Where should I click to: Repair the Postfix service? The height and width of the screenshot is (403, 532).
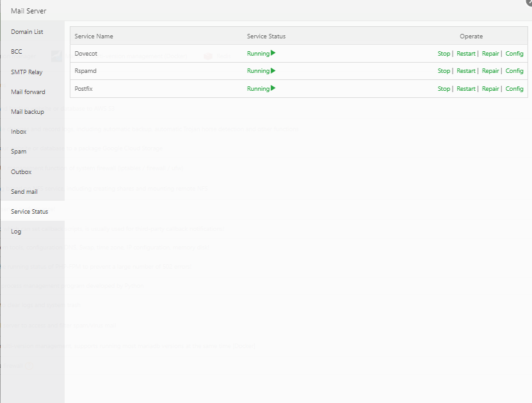point(490,89)
